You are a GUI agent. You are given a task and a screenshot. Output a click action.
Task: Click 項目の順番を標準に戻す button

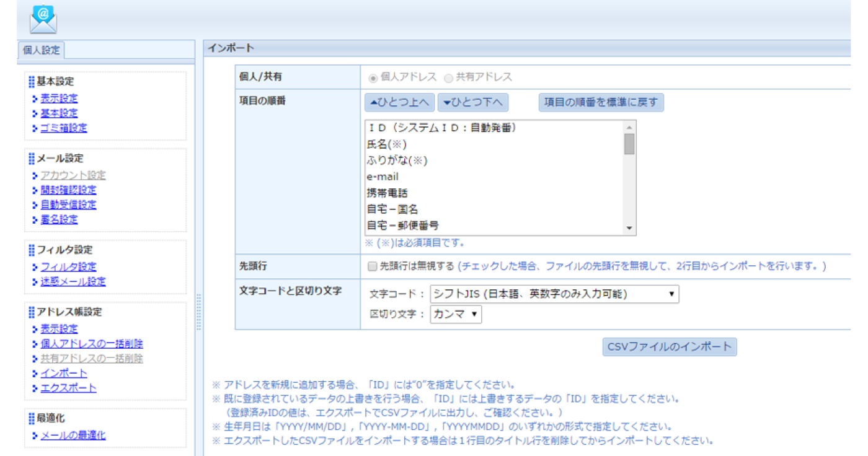(x=601, y=102)
